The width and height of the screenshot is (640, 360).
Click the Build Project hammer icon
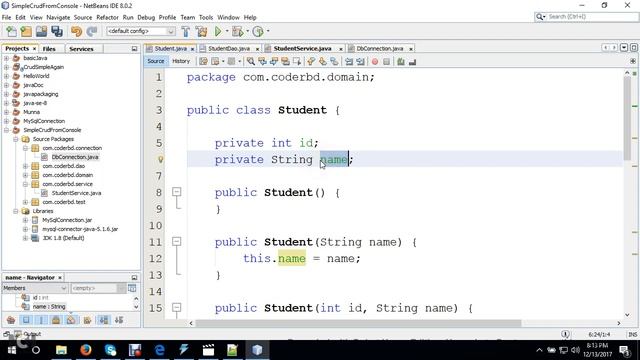coord(186,31)
